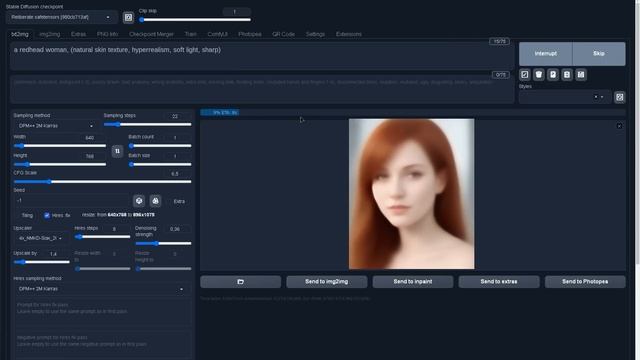Click the CFG Scale number field
The image size is (640, 360).
pos(176,174)
